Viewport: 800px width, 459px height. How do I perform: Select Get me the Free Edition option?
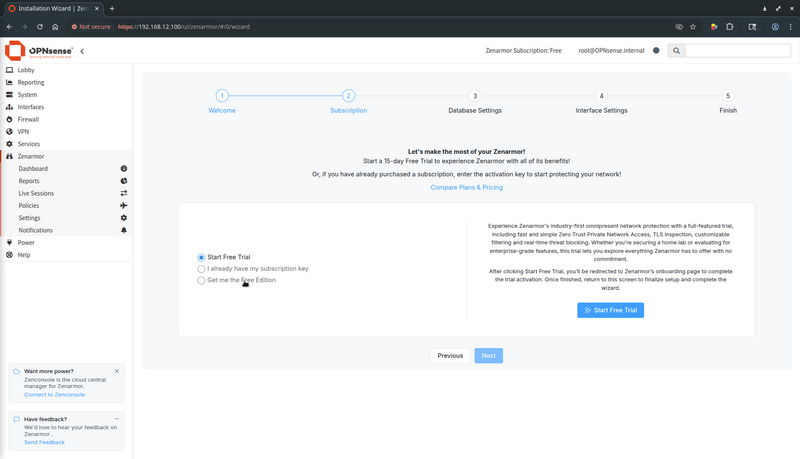[x=201, y=280]
